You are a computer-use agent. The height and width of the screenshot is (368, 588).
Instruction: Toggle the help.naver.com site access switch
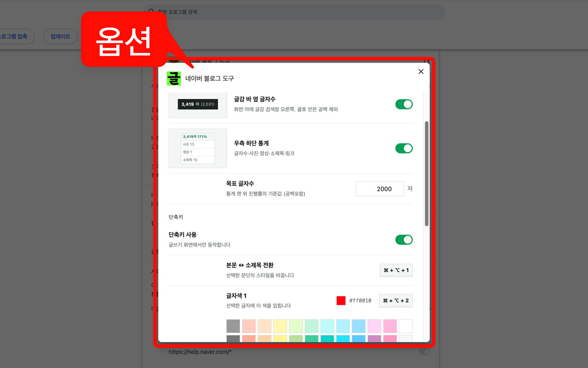pyautogui.click(x=424, y=352)
